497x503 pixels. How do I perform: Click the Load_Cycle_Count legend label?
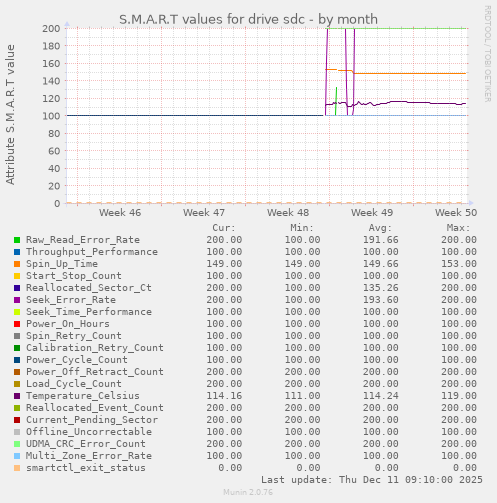tap(74, 384)
